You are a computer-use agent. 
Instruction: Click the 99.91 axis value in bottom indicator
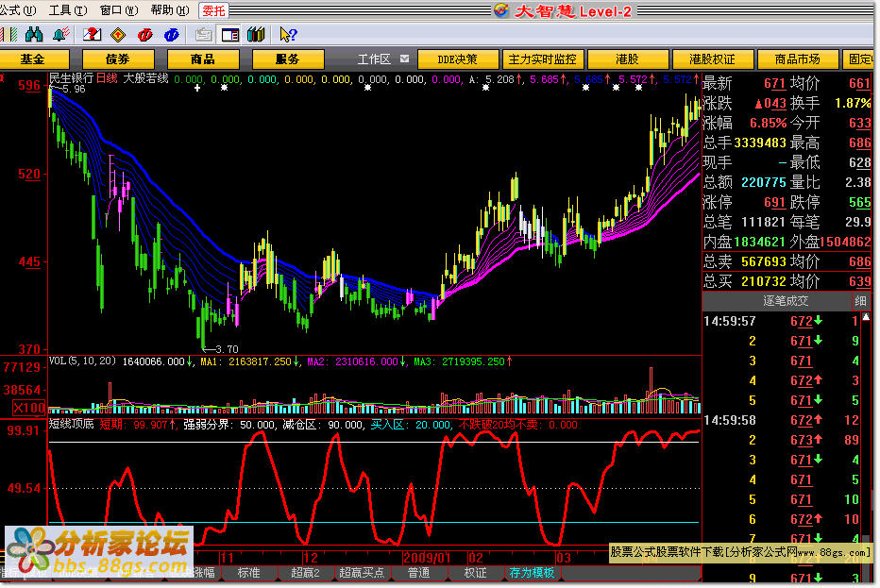coord(24,431)
